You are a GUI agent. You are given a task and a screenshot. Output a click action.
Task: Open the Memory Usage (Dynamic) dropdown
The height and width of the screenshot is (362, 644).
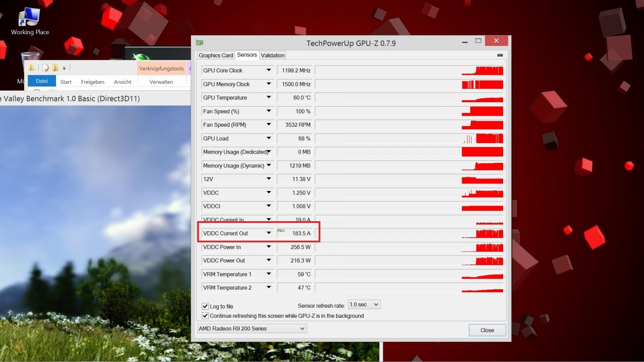(269, 166)
